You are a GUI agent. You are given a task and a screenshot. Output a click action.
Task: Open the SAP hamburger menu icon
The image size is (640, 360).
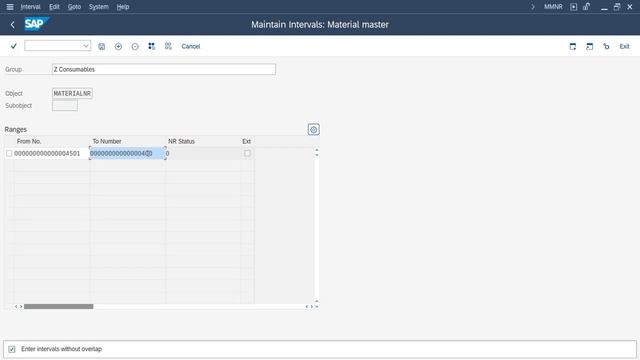pyautogui.click(x=10, y=7)
